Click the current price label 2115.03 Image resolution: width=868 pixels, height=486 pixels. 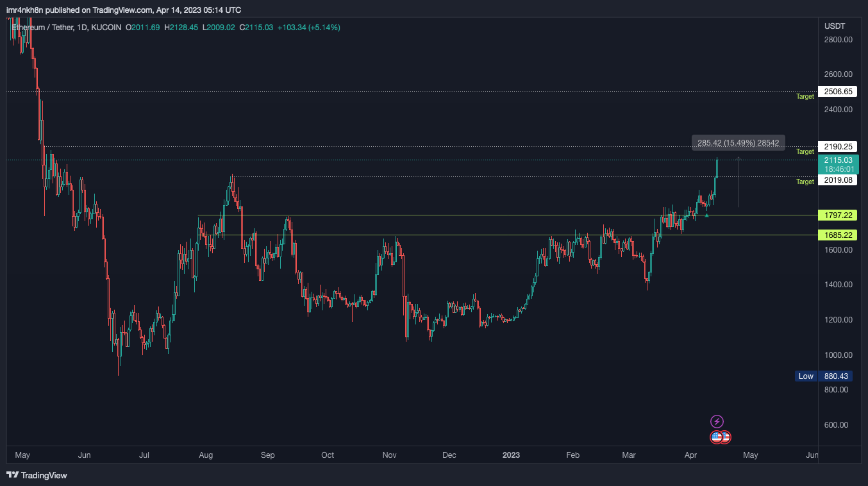click(x=838, y=160)
